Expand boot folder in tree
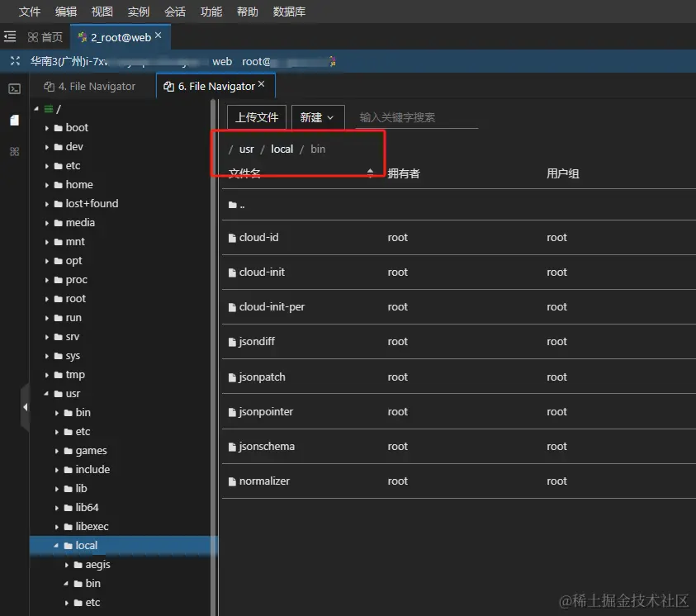 (46, 128)
